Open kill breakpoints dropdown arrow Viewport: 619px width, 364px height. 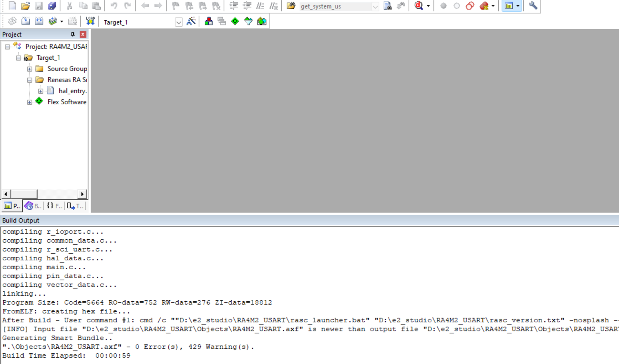click(493, 6)
